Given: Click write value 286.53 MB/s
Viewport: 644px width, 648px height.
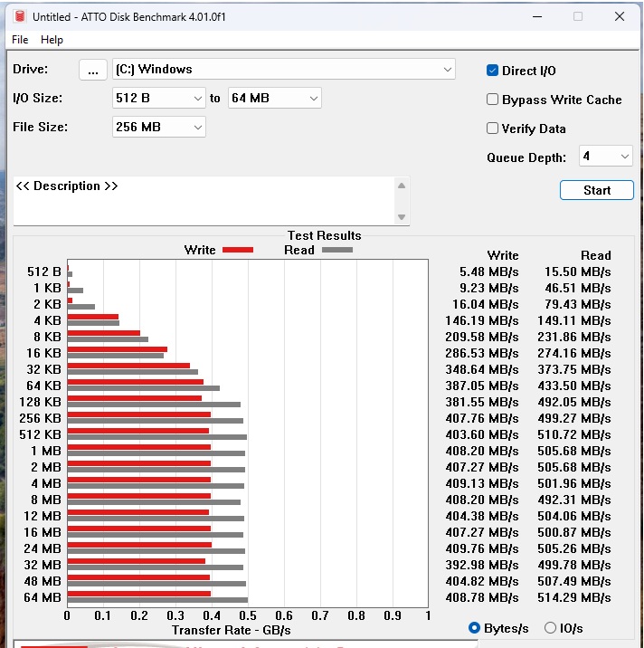Looking at the screenshot, I should pyautogui.click(x=482, y=353).
